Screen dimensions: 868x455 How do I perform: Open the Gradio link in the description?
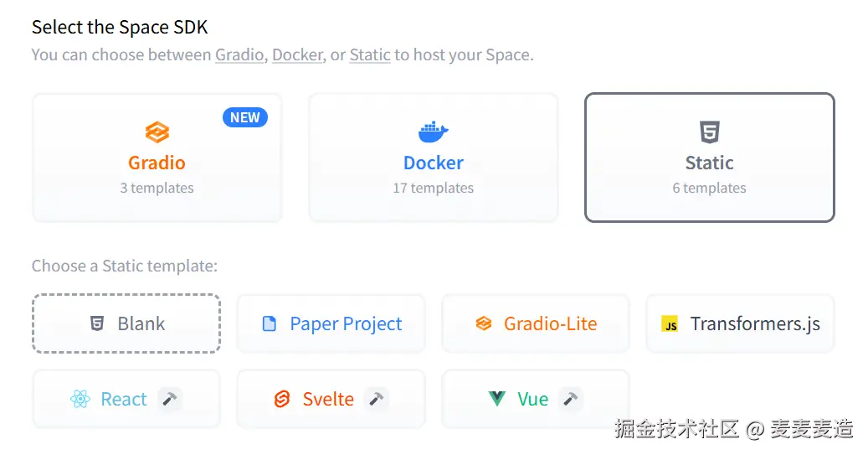[x=239, y=54]
